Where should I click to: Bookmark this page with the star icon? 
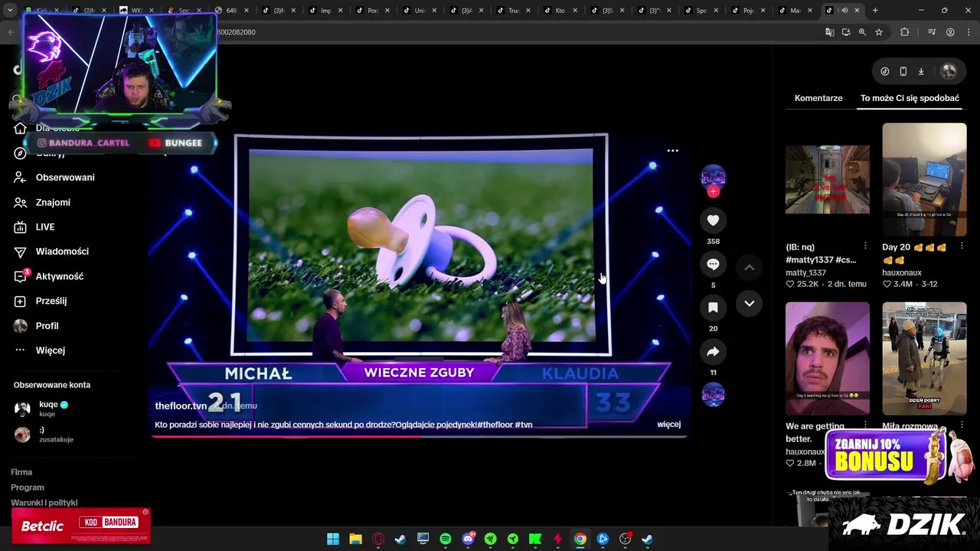click(x=879, y=32)
